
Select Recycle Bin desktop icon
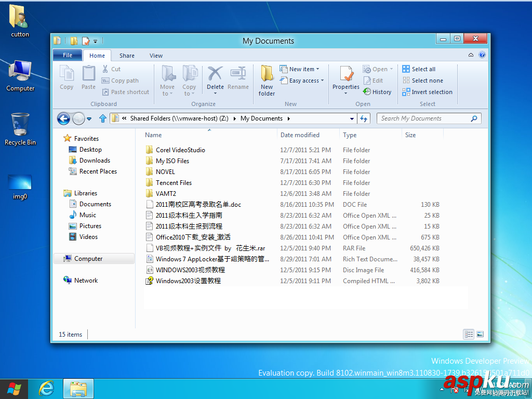20,129
